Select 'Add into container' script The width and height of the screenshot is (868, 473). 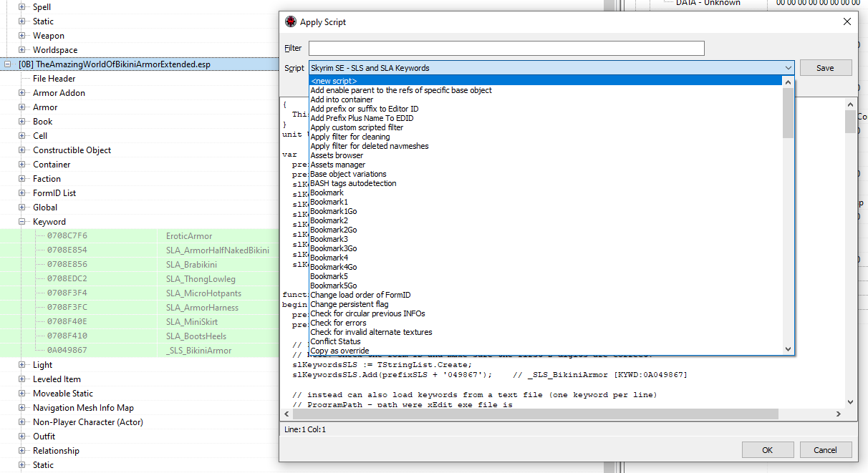(x=546, y=99)
